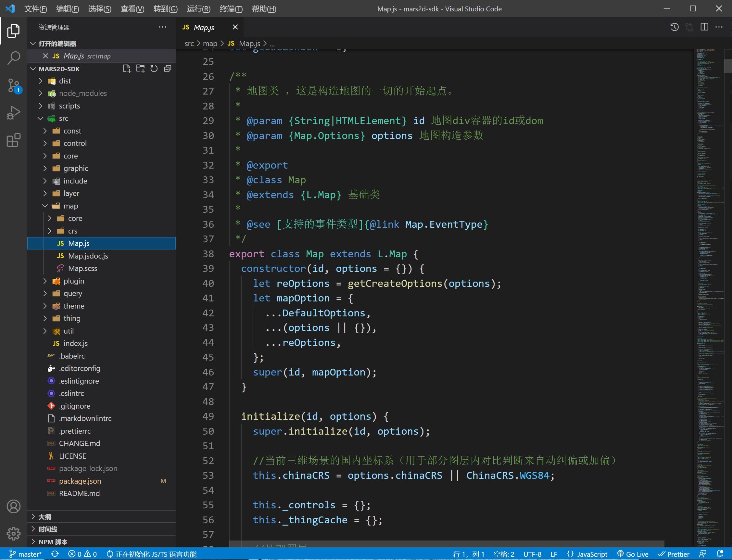Open .eslintrc file

pos(102,393)
